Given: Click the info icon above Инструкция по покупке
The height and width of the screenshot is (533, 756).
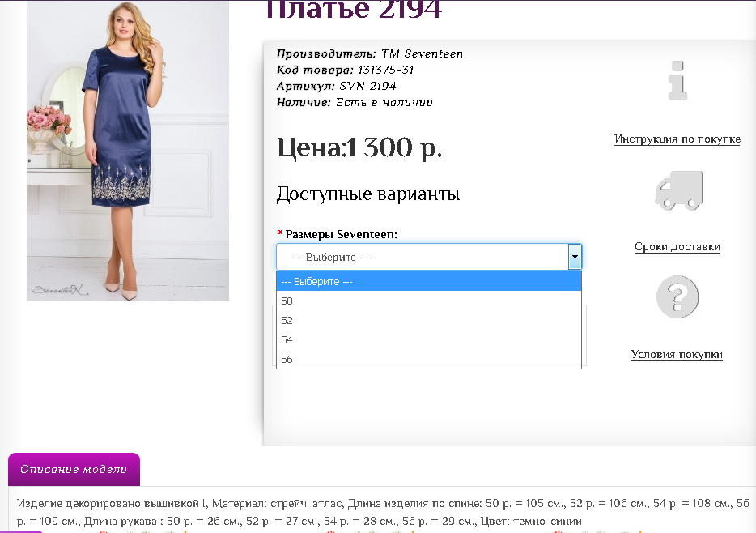Looking at the screenshot, I should click(678, 81).
